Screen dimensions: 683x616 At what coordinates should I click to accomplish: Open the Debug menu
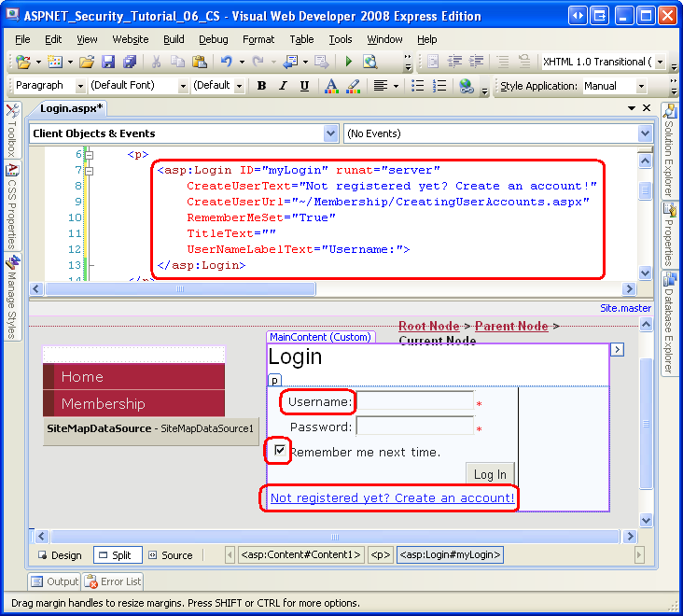click(213, 39)
